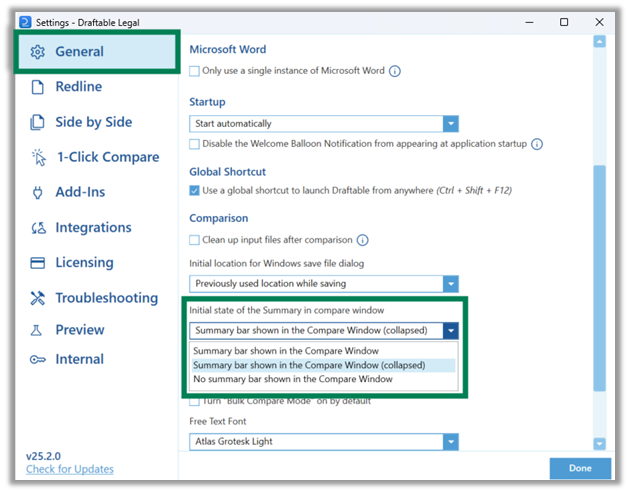Collapse the Summary state dropdown arrow
The height and width of the screenshot is (492, 628).
[x=451, y=331]
